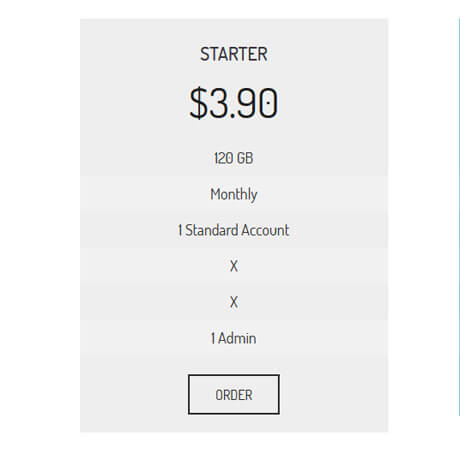Click the X just above 1 Admin
This screenshot has width=460, height=460.
click(234, 302)
